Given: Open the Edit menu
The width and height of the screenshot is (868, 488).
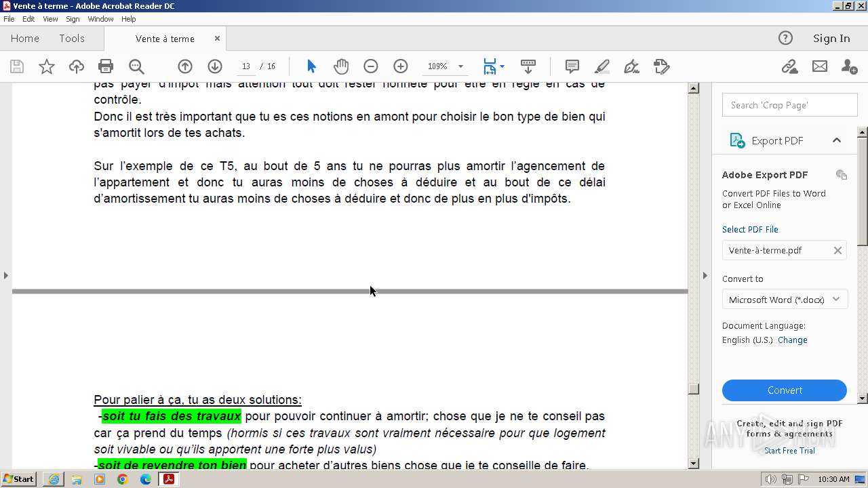Looking at the screenshot, I should point(28,19).
